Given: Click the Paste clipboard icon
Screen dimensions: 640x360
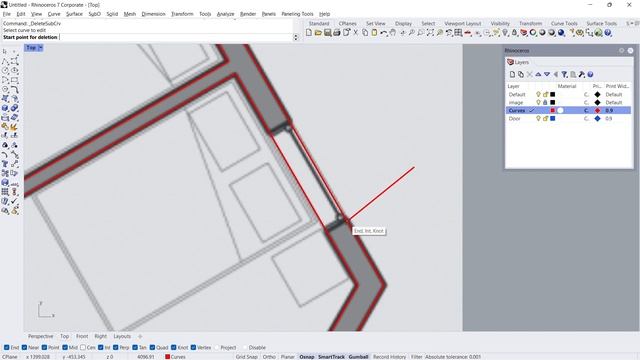Looking at the screenshot, I should click(x=374, y=33).
